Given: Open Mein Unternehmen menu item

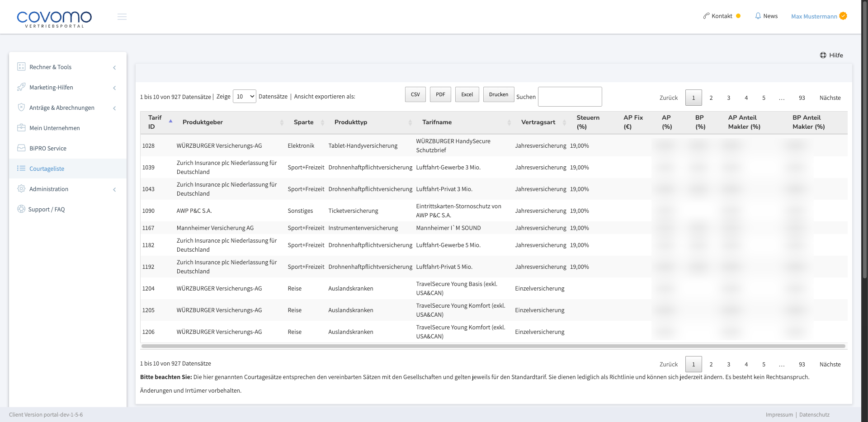Looking at the screenshot, I should coord(68,128).
